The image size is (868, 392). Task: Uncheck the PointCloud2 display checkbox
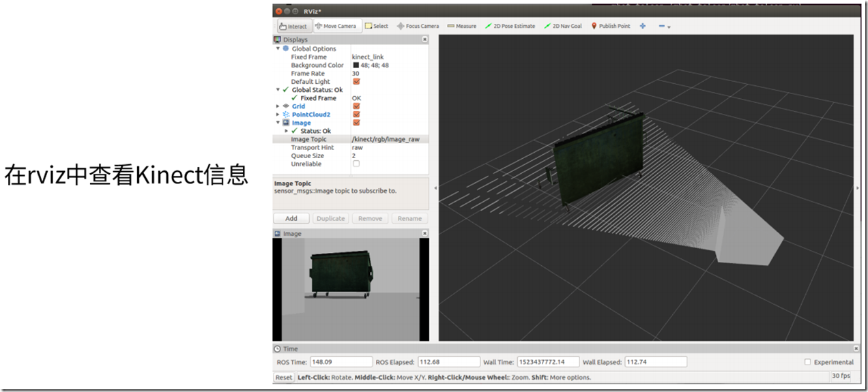point(356,115)
